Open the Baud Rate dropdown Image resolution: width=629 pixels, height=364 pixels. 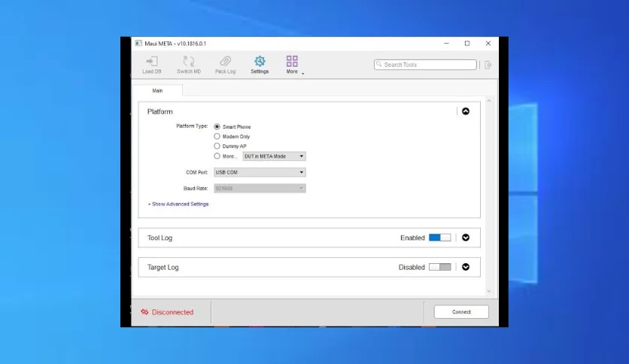coord(260,189)
